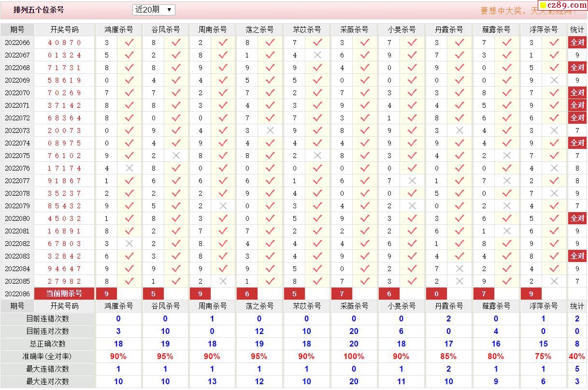Click the gray X mark for 鸿雁杀号 in row 2022076

click(x=129, y=168)
